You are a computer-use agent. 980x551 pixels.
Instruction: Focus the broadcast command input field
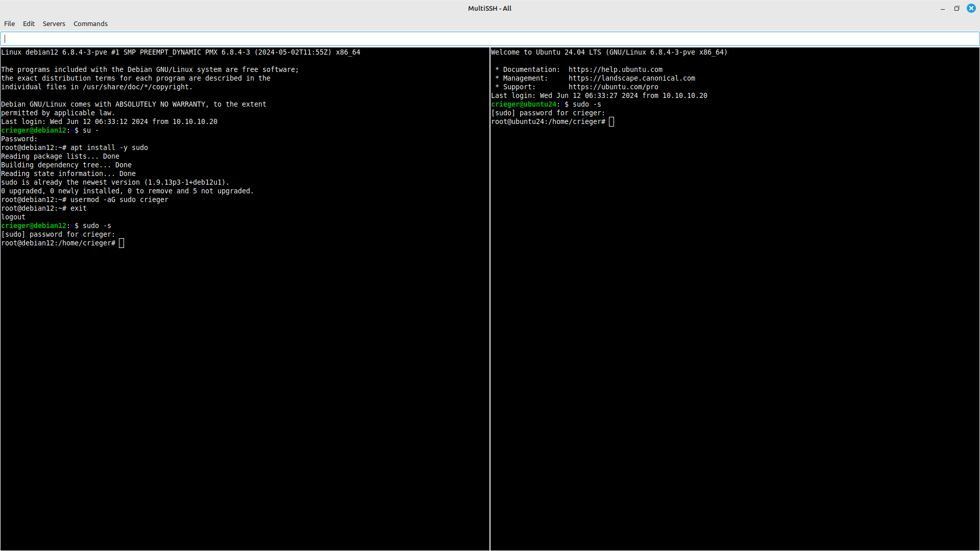[x=490, y=39]
